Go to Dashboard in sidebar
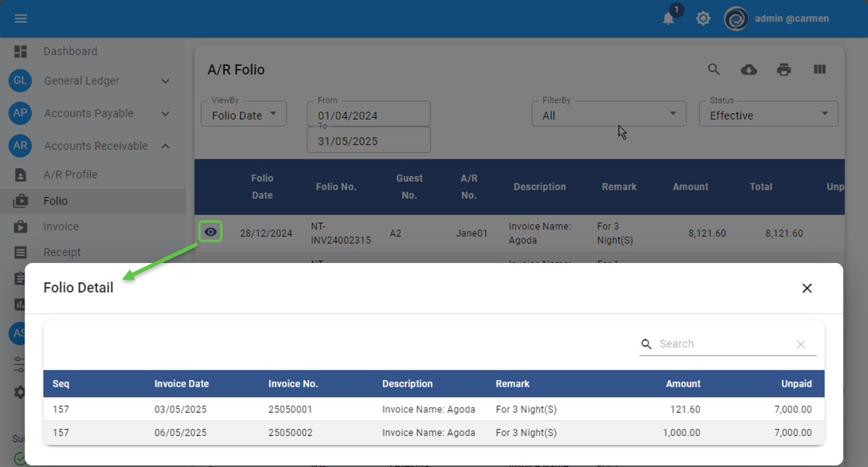Image resolution: width=868 pixels, height=467 pixels. coord(70,51)
